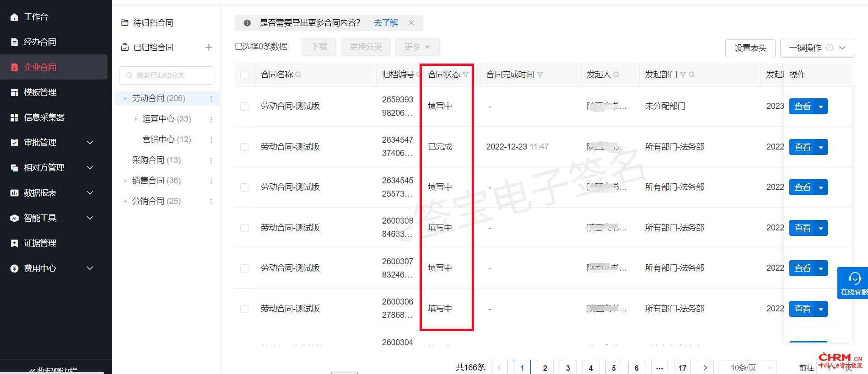Open the 10条/页 page size selector

tap(748, 368)
